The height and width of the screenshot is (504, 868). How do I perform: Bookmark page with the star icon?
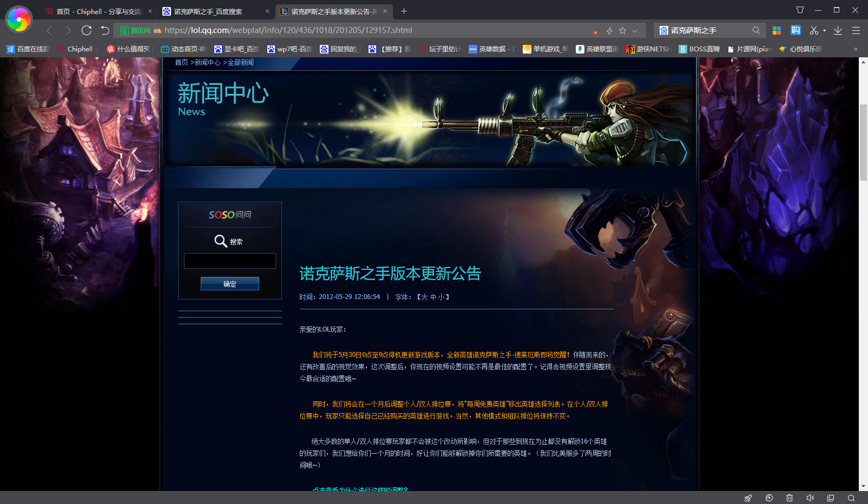coord(622,31)
